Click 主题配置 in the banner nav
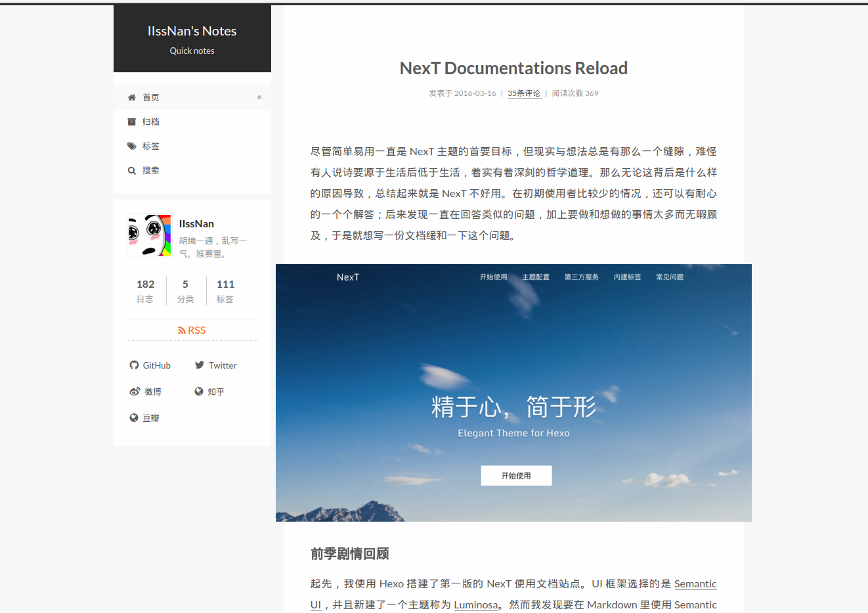 click(536, 277)
